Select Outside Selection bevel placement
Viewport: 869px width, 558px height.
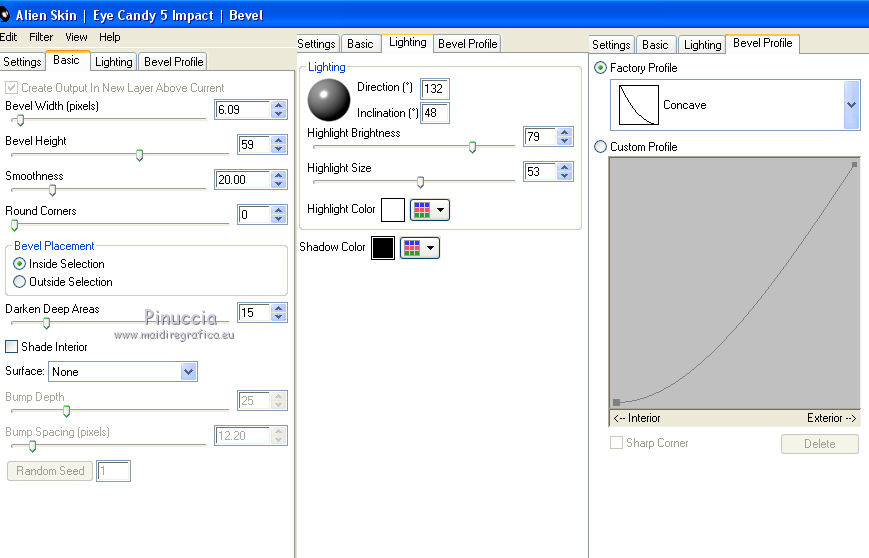point(19,281)
